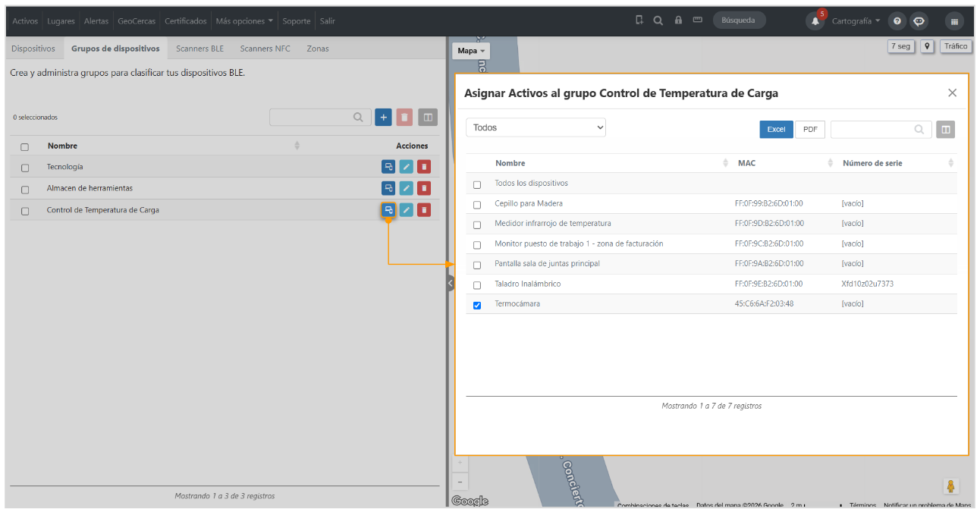Delete the Almacen de herramientas group
Screen dimensions: 980x512
424,188
